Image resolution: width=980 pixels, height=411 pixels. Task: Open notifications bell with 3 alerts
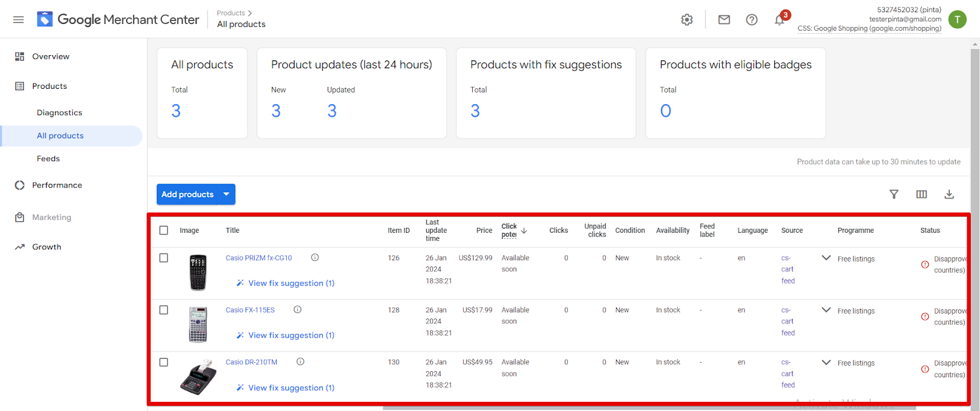(x=780, y=19)
